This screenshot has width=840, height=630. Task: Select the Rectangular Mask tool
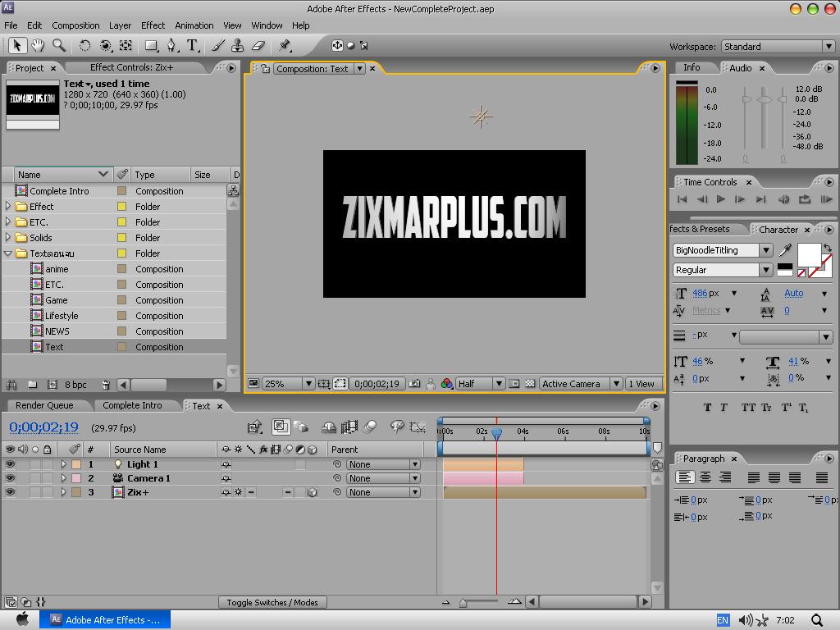[152, 46]
